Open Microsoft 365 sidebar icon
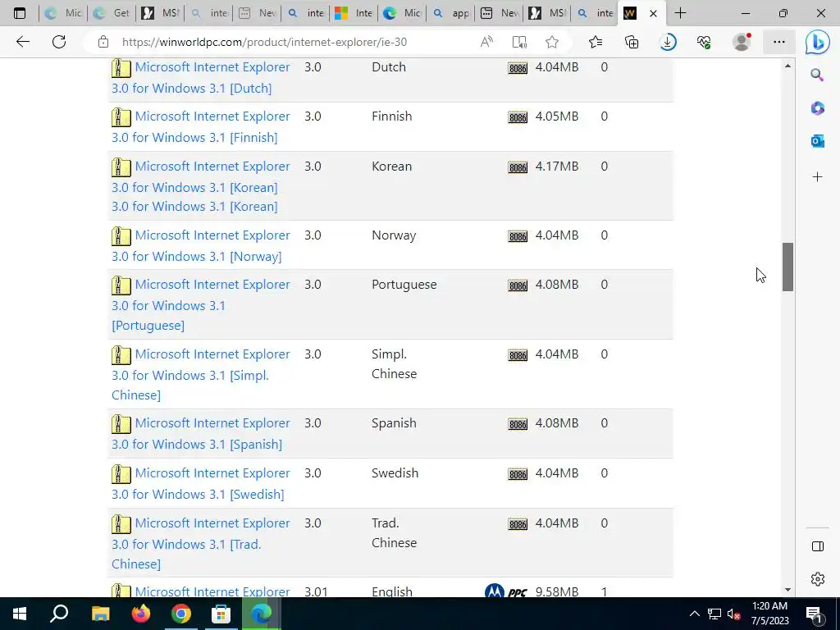The image size is (840, 630). pyautogui.click(x=817, y=108)
